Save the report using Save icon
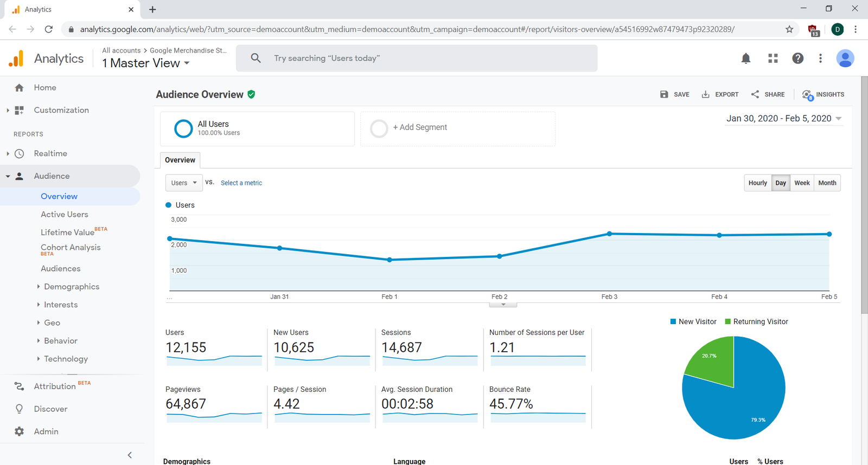The image size is (868, 465). tap(664, 94)
